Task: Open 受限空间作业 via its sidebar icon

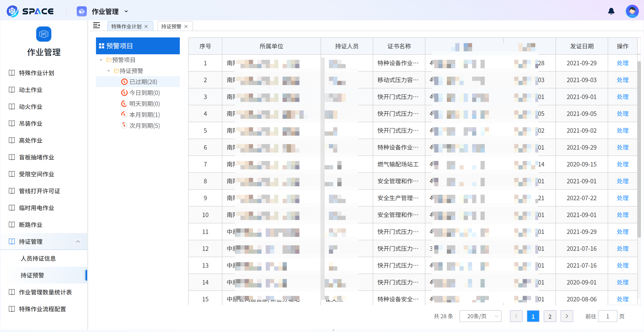Action: coord(12,174)
